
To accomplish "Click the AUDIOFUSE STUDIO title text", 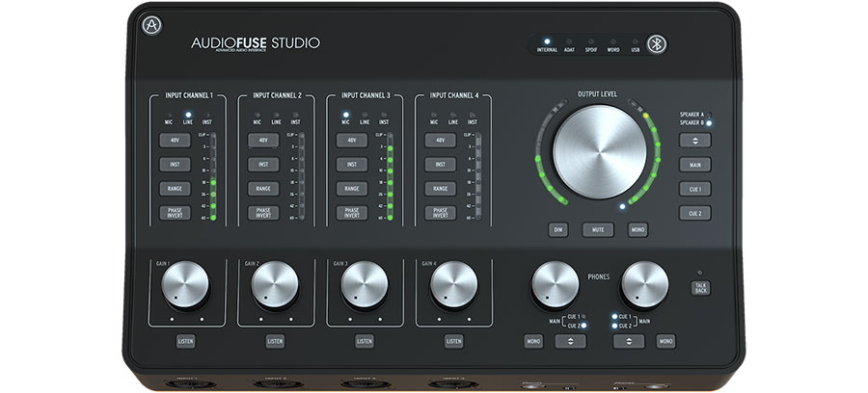I will (256, 43).
